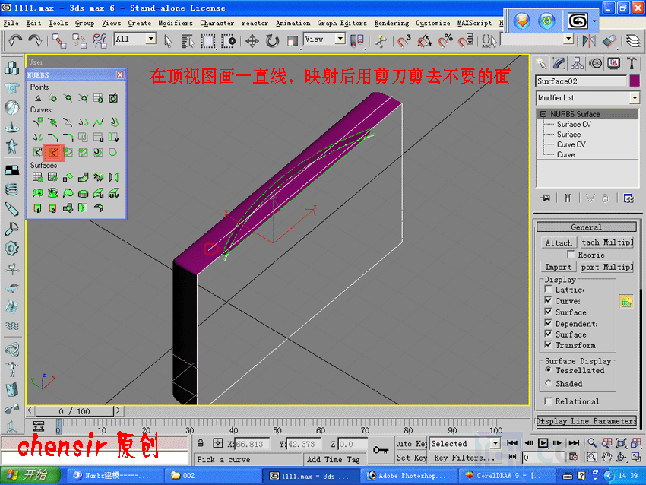Go to end of animation
646x485 pixels.
573,443
